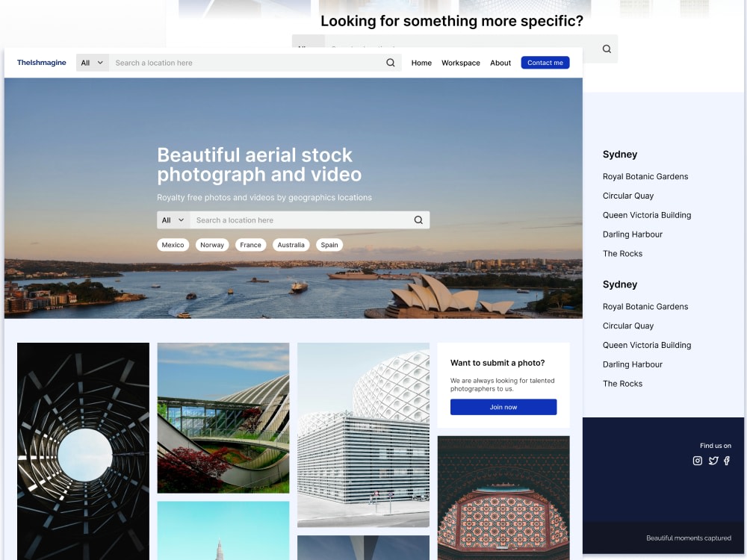Click the 'Want to submit a photo?' heading
The image size is (747, 560).
[x=498, y=363]
